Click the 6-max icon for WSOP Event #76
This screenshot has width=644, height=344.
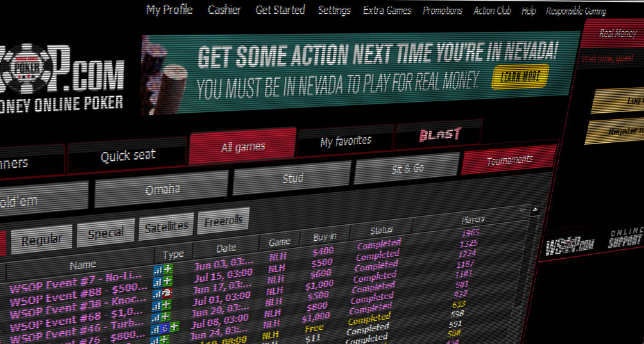pos(165,329)
